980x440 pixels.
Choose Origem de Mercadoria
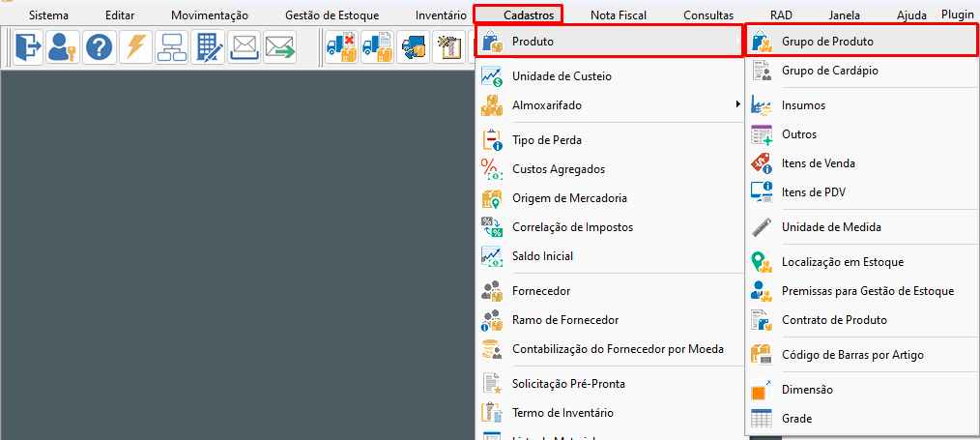(569, 198)
